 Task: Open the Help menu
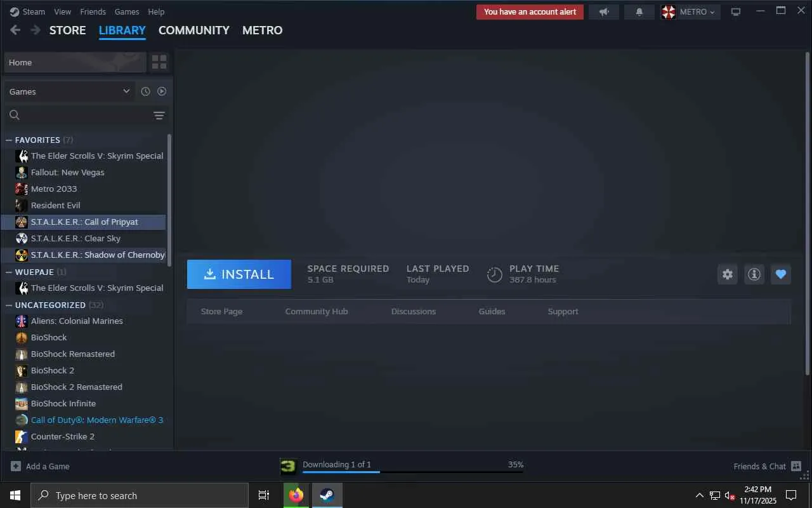click(156, 11)
